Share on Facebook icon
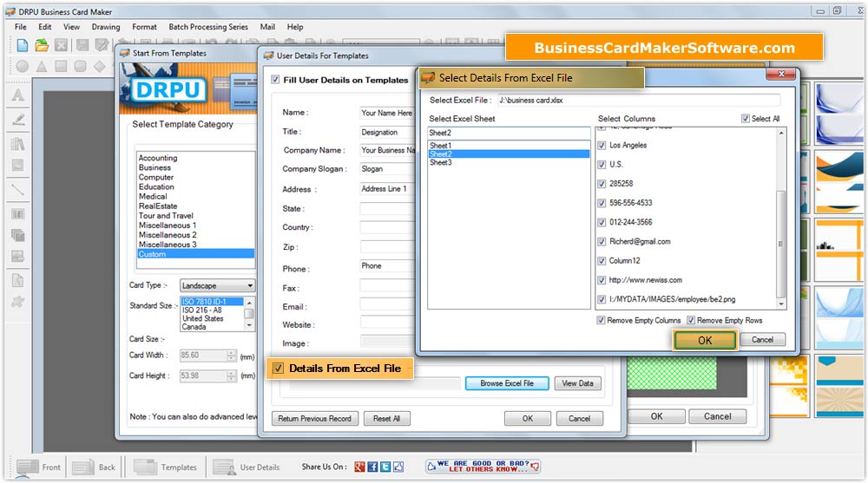 pos(372,467)
